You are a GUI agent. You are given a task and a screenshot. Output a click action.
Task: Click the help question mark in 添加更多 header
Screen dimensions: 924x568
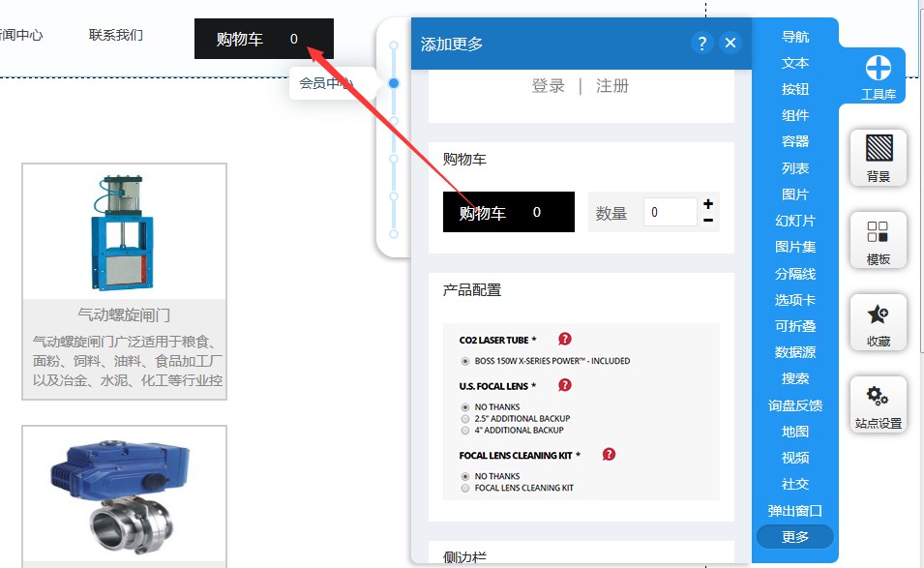tap(701, 43)
